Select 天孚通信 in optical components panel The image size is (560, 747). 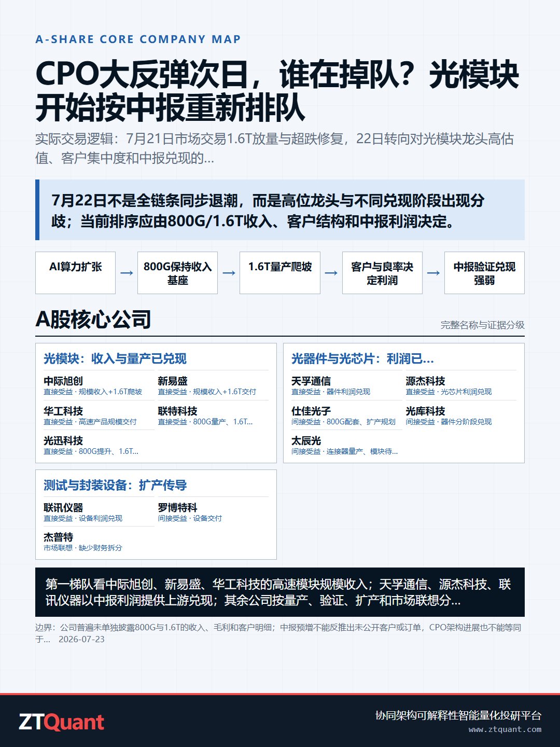(346, 385)
